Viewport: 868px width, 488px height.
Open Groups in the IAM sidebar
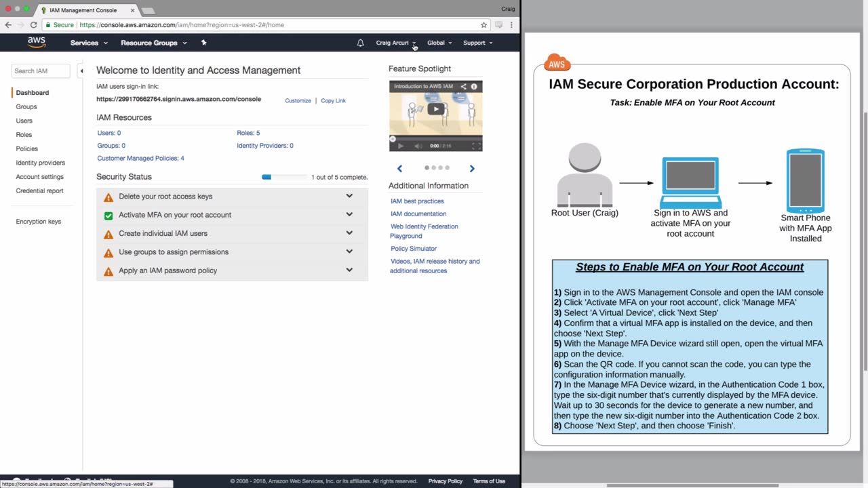[x=26, y=107]
